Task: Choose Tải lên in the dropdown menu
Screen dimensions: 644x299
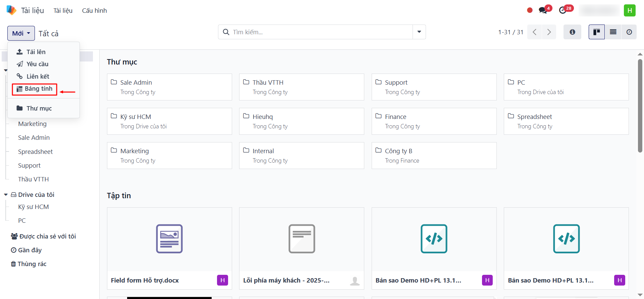Action: pos(36,52)
